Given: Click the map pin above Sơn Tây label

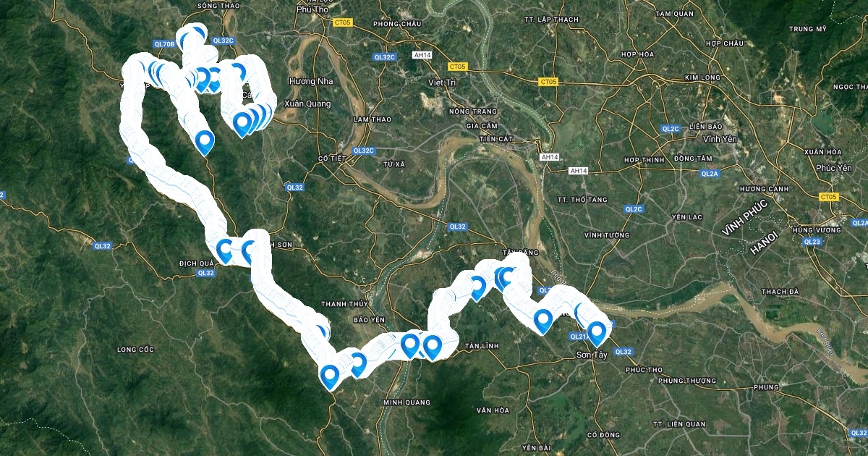Looking at the screenshot, I should 597,333.
